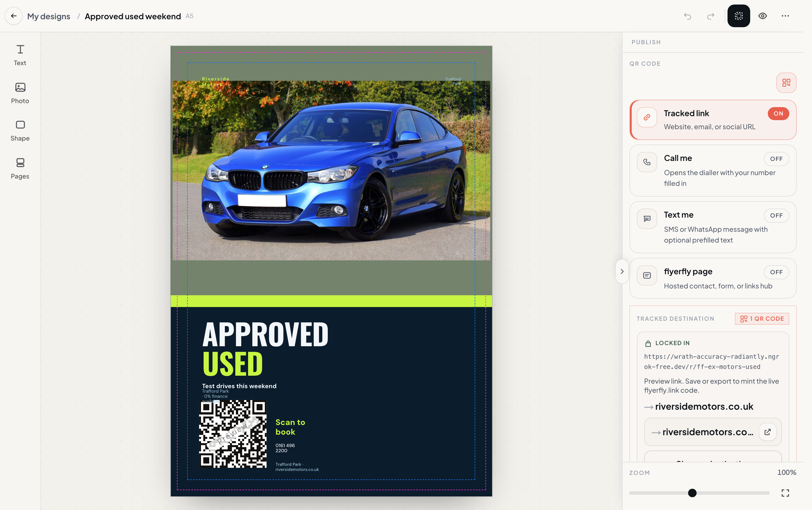The height and width of the screenshot is (510, 812).
Task: Click the flyerfly page icon
Action: point(647,275)
